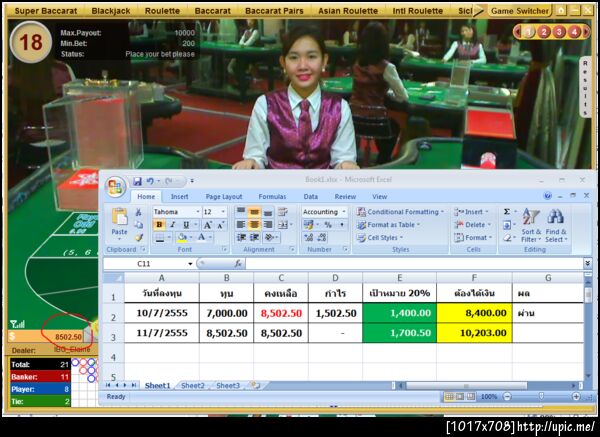
Task: Open Blackjack game in casino menu
Action: point(111,11)
